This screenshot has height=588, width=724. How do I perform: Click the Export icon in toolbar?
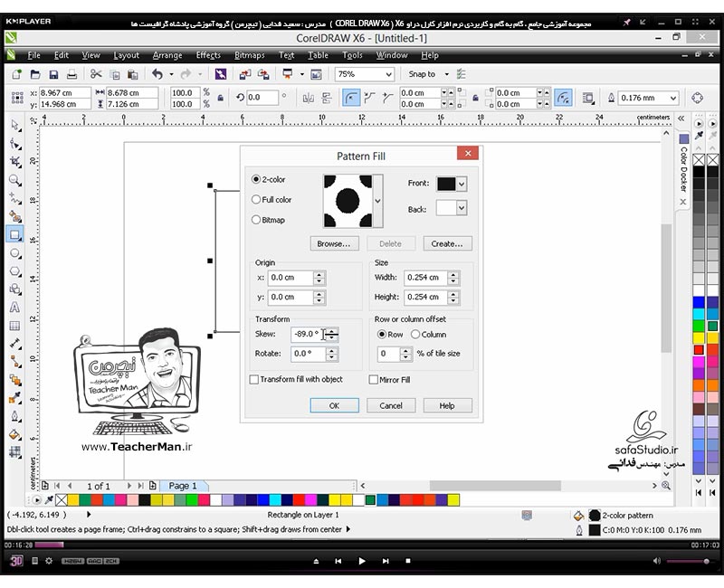pos(263,74)
